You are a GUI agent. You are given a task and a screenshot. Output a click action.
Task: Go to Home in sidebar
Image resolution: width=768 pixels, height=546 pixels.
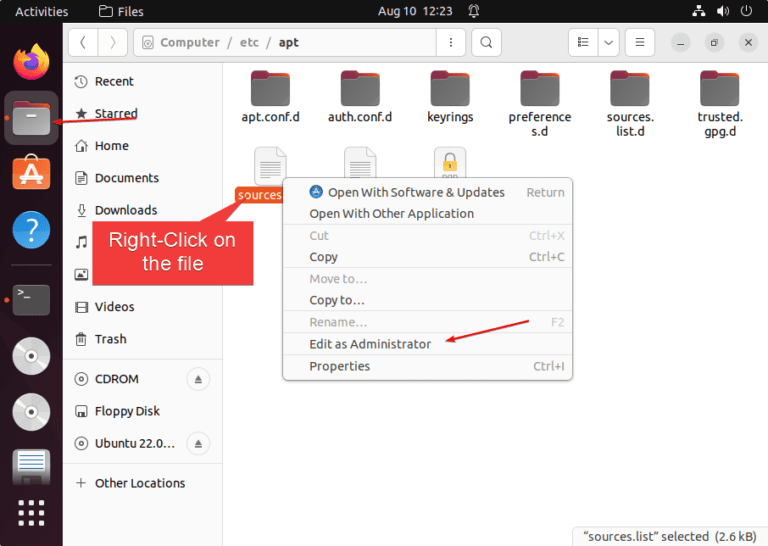click(143, 146)
